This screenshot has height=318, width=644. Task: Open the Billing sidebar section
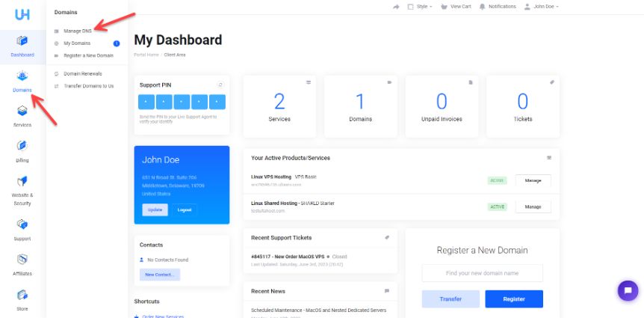point(22,152)
